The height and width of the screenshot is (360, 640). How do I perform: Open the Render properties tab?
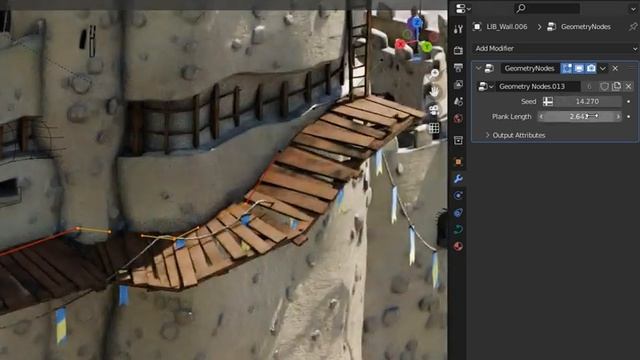[x=458, y=50]
